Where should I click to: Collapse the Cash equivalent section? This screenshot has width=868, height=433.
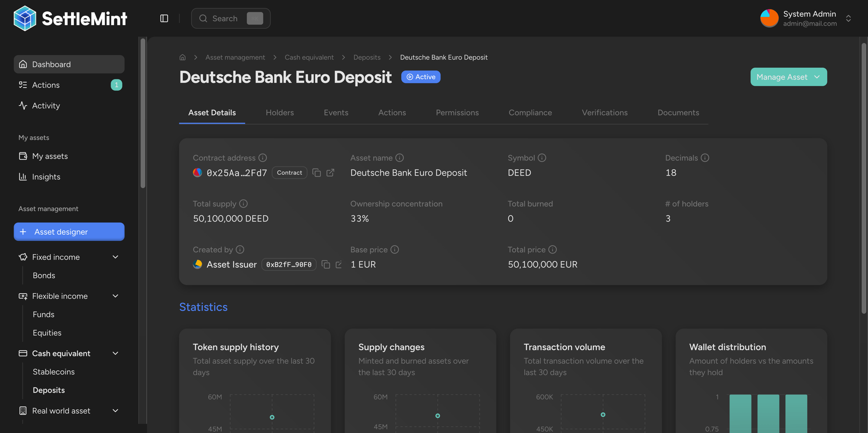[115, 353]
